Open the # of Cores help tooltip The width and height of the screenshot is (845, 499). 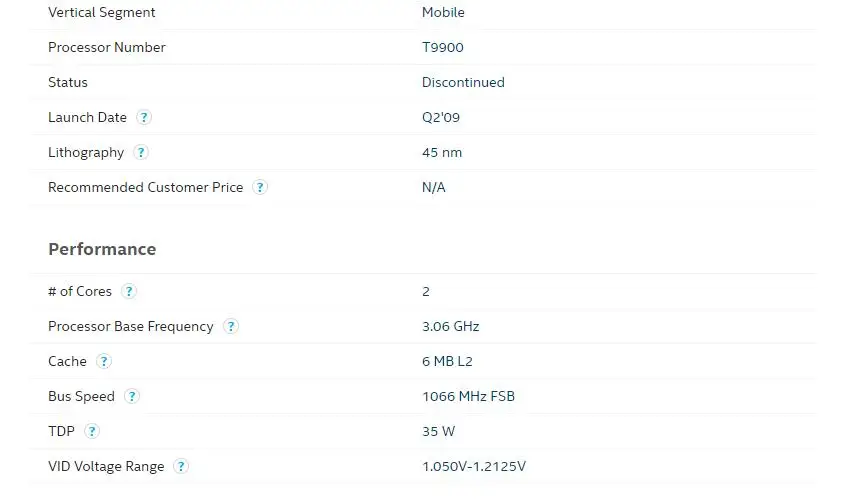(128, 292)
